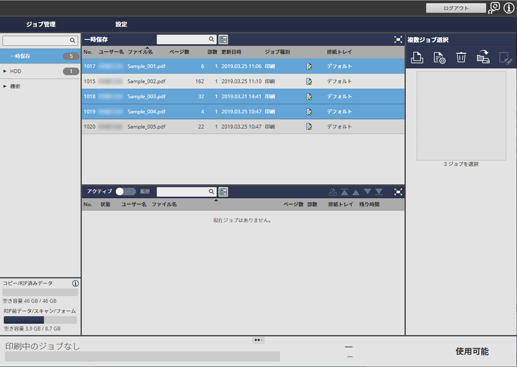Select job row Sample_003.pdf
Viewport: 517px width, 367px height.
[243, 97]
